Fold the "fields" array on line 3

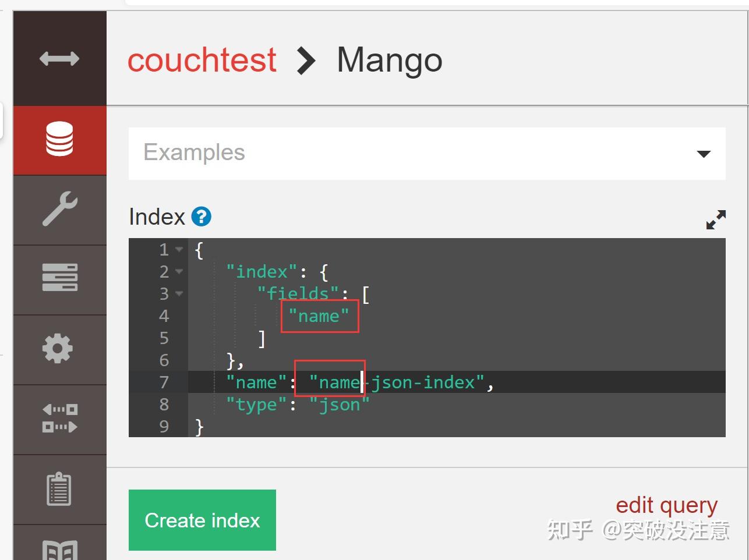[179, 294]
